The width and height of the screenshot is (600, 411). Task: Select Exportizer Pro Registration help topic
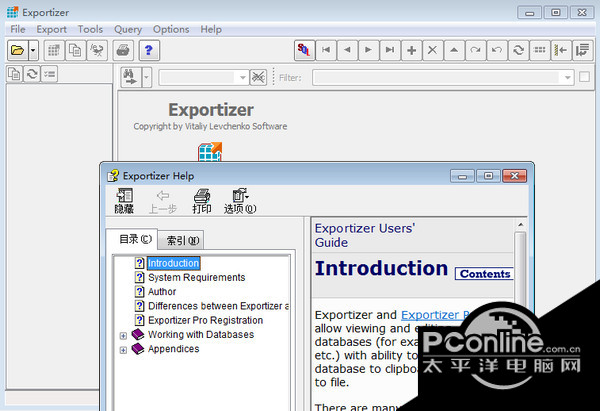pyautogui.click(x=205, y=320)
